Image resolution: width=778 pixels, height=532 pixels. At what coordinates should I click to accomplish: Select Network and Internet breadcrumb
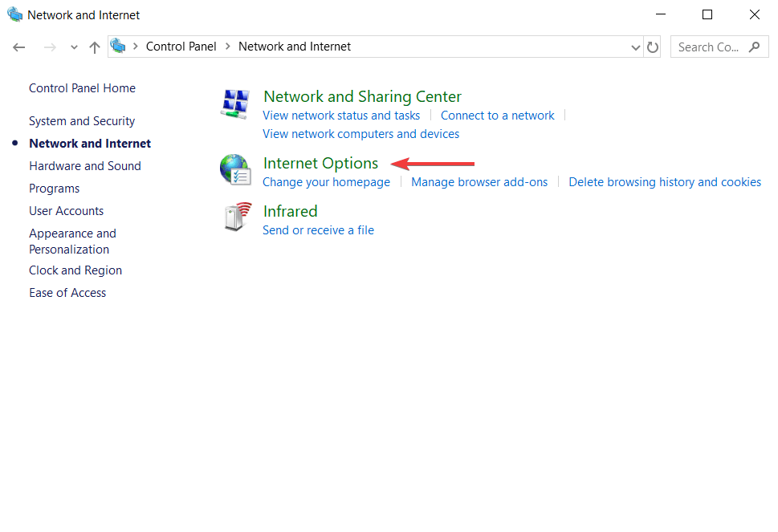pyautogui.click(x=295, y=46)
